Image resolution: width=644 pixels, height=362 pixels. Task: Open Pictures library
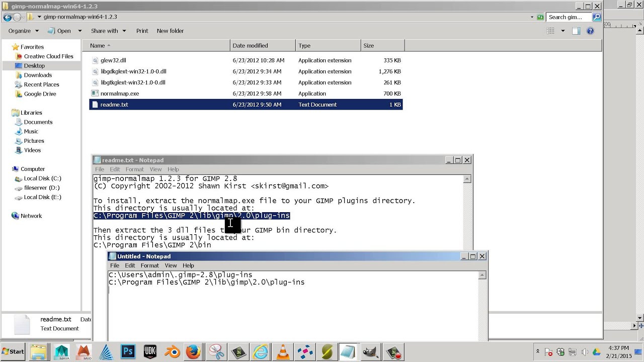[34, 141]
